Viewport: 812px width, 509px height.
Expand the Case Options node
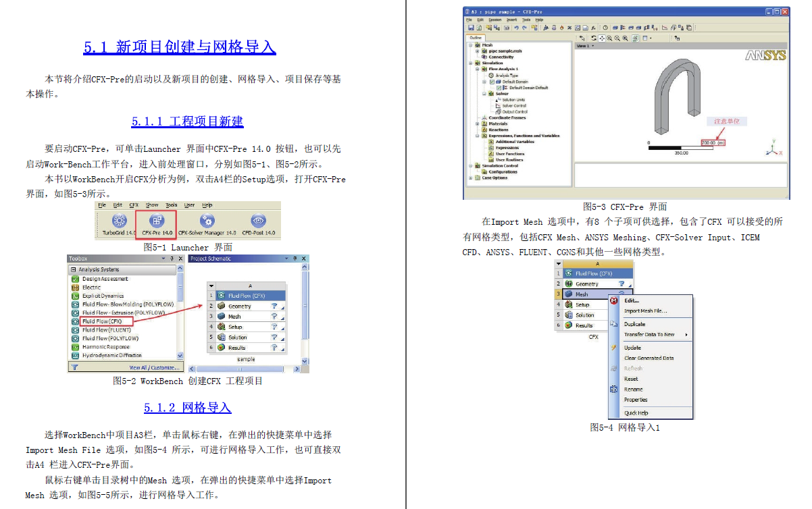472,178
